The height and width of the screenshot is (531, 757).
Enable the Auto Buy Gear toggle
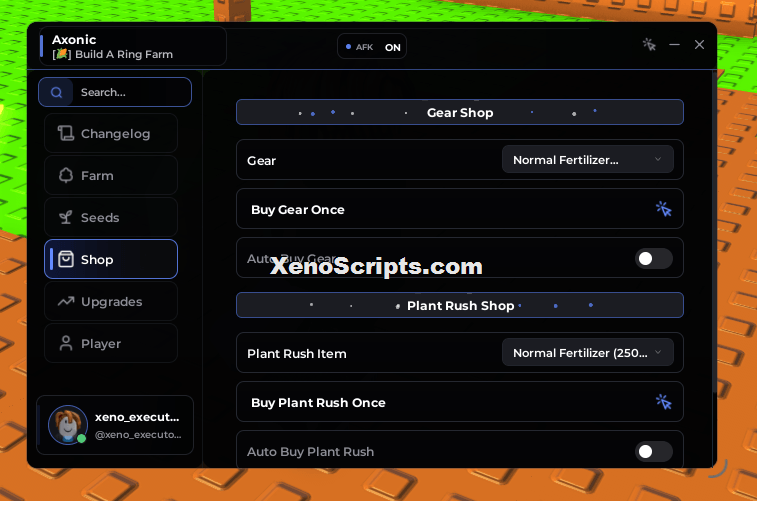[654, 259]
